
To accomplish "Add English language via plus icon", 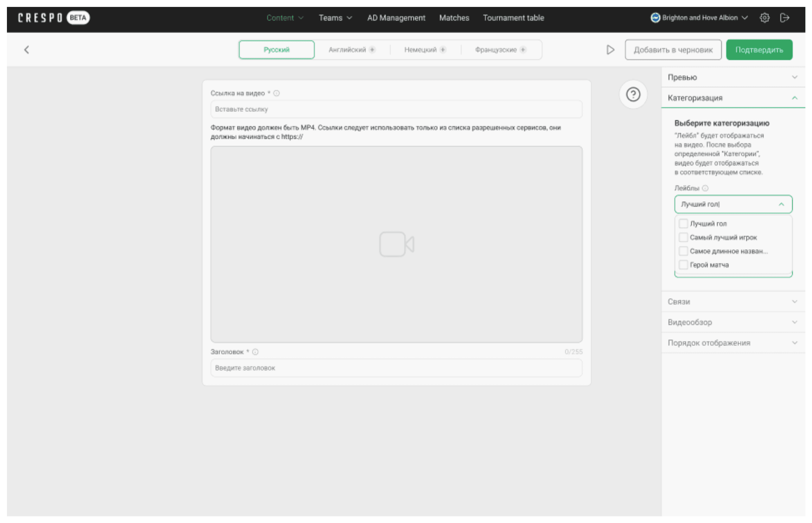I will click(372, 50).
